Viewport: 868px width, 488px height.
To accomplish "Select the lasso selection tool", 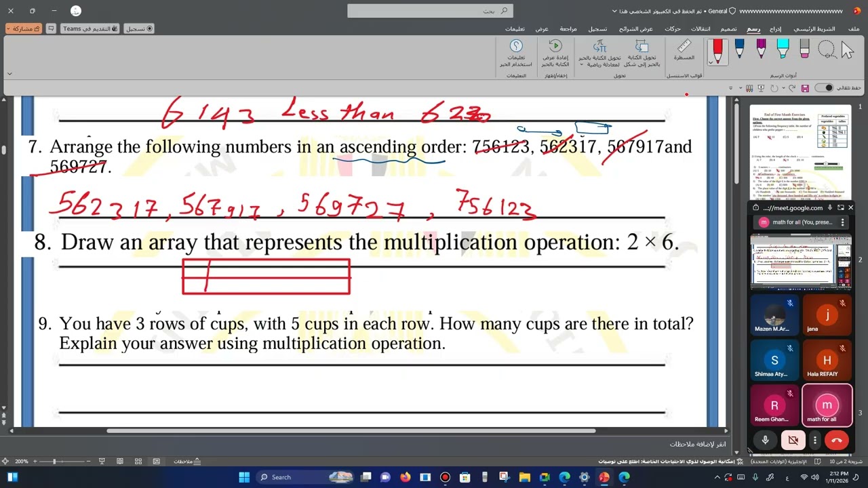I will (826, 49).
